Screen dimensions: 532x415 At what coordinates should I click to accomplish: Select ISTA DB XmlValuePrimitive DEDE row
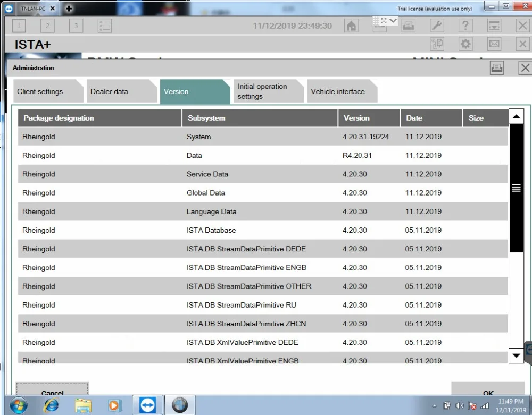[263, 343]
